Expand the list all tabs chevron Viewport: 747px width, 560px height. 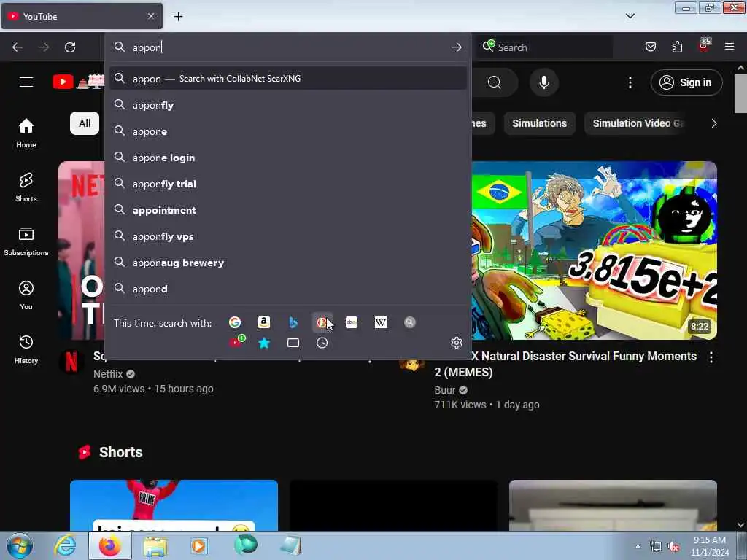tap(630, 16)
